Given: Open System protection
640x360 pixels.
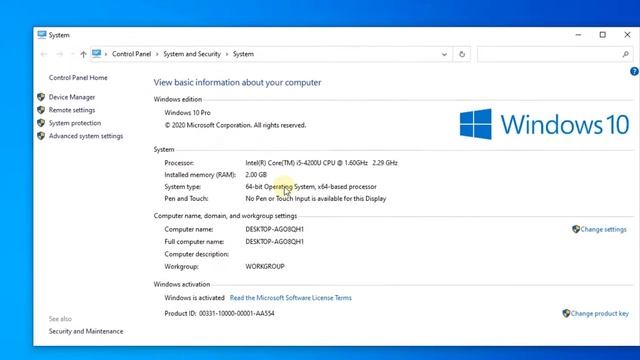Looking at the screenshot, I should point(75,123).
